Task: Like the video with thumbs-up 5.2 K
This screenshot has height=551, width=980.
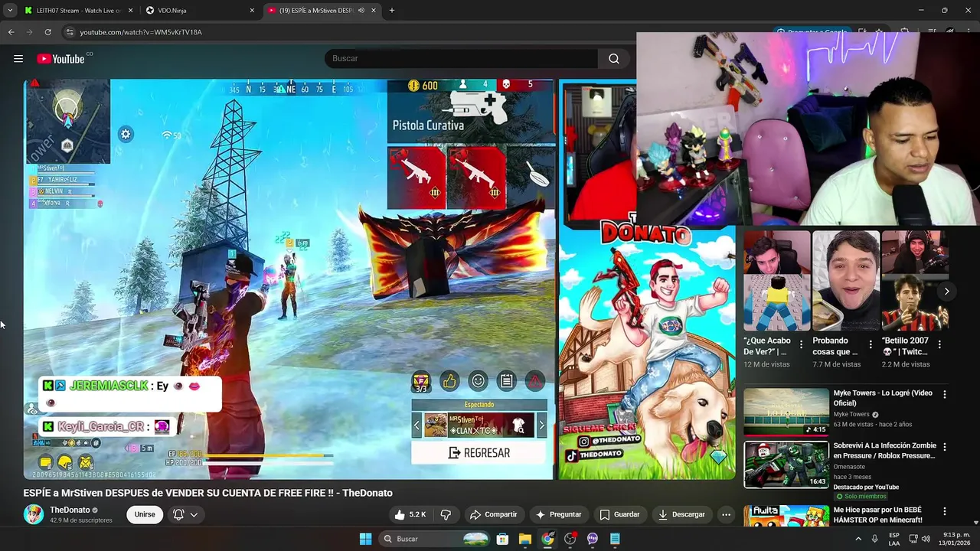Action: tap(410, 514)
